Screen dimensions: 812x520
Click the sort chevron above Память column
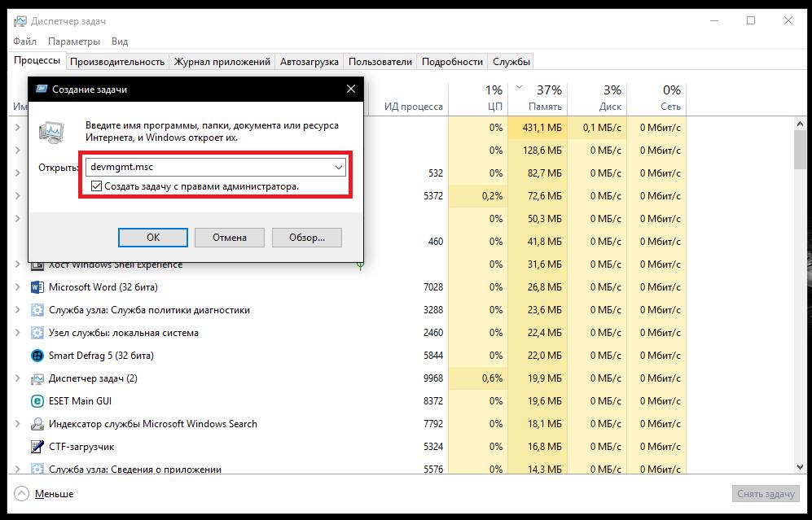[x=520, y=87]
